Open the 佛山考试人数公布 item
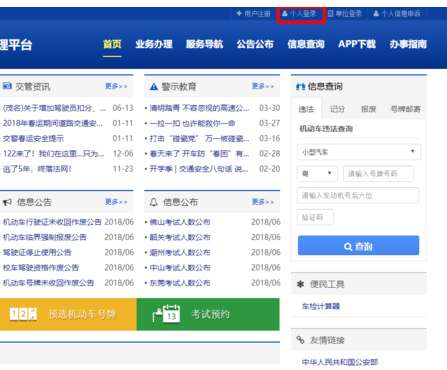This screenshot has width=447, height=370. 180,222
